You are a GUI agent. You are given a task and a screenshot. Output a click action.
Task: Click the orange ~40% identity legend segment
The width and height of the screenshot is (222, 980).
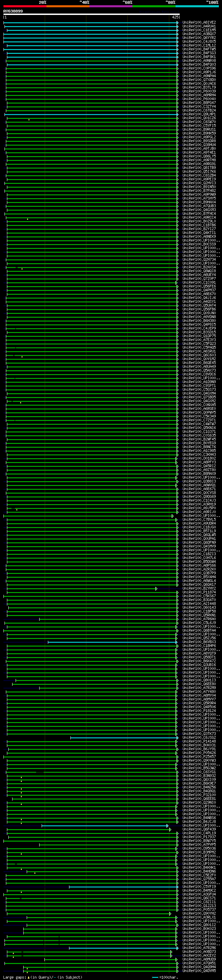tap(68, 6)
